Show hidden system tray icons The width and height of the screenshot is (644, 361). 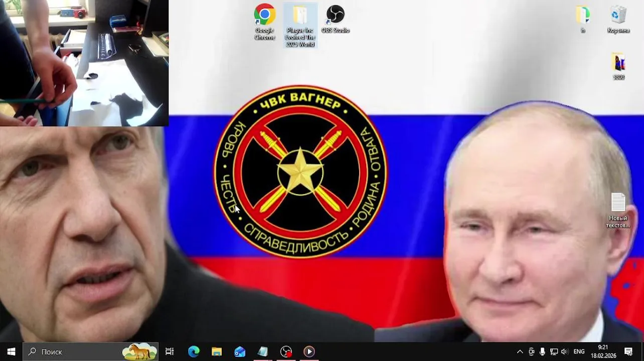click(x=520, y=351)
